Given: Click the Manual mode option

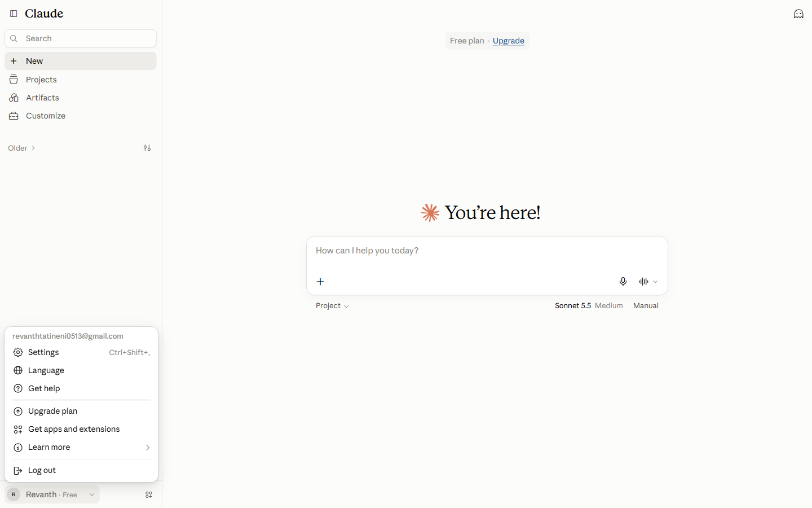Looking at the screenshot, I should 646,306.
